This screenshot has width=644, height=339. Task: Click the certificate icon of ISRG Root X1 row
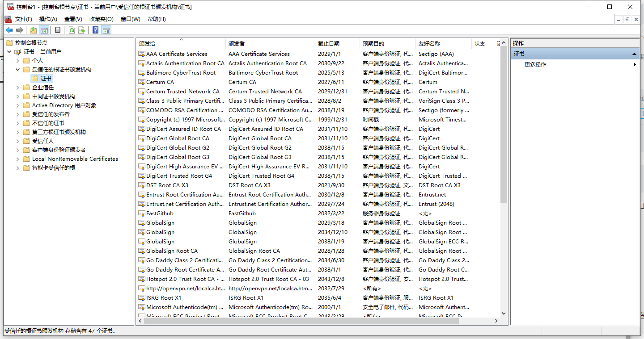142,298
